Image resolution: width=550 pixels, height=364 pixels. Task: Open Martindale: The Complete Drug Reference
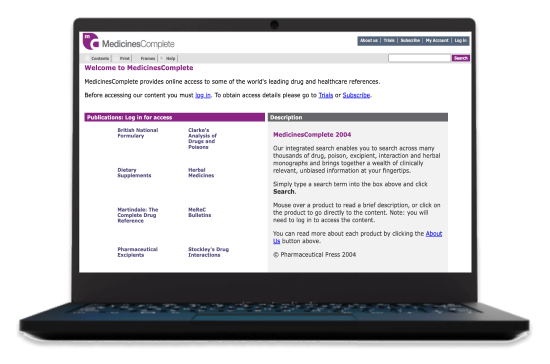coord(138,215)
